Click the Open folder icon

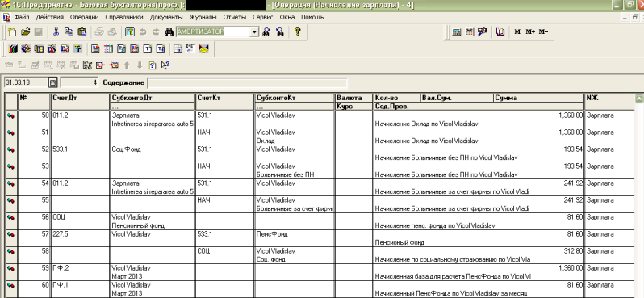pos(25,31)
